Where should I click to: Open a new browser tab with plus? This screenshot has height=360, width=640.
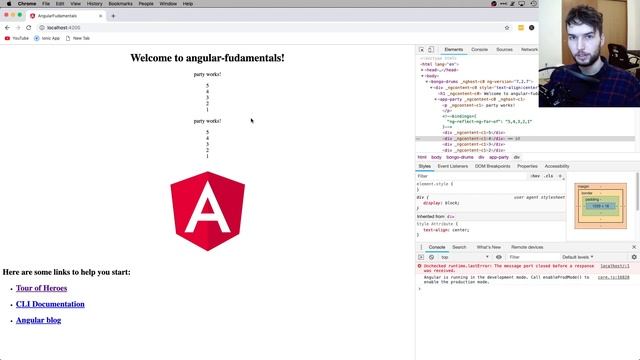click(x=113, y=16)
